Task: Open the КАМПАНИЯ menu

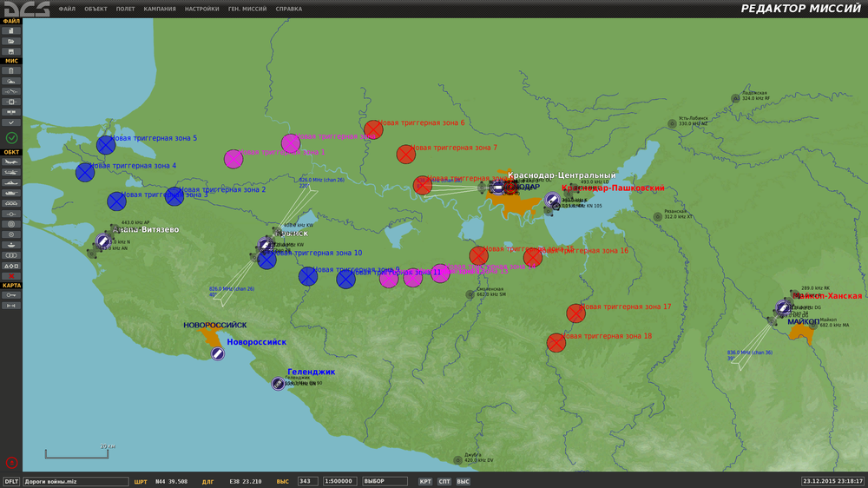Action: click(160, 9)
